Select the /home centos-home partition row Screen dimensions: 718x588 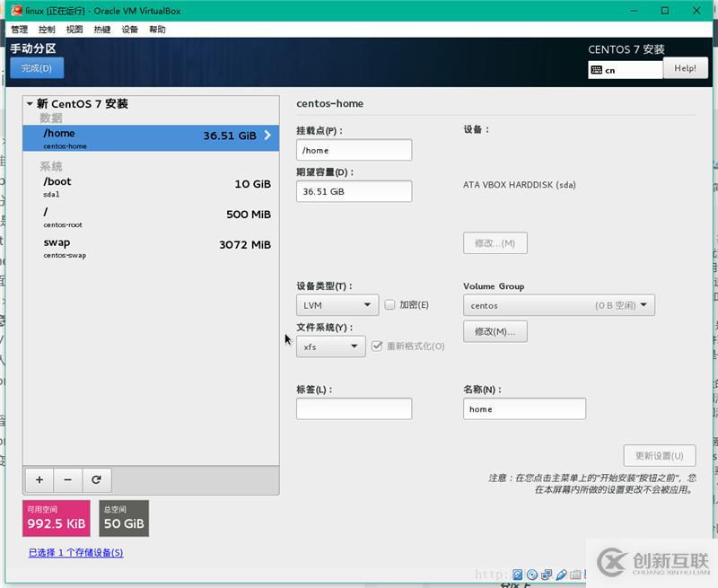tap(151, 138)
